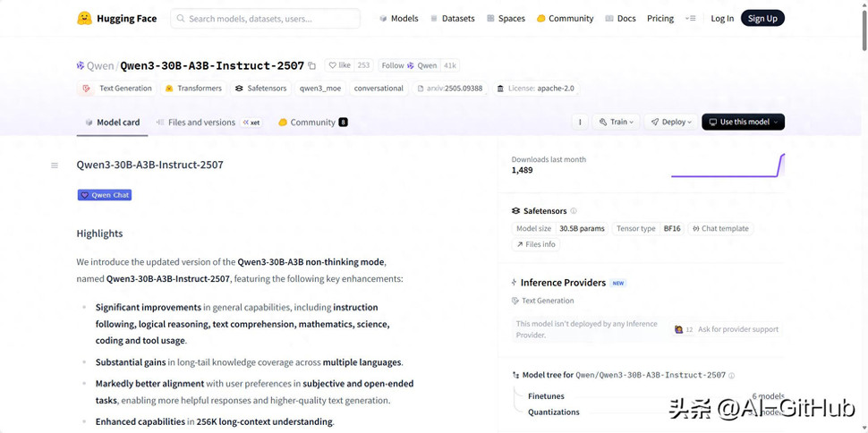Click the Follow Qwen button
This screenshot has width=868, height=433.
tap(409, 65)
